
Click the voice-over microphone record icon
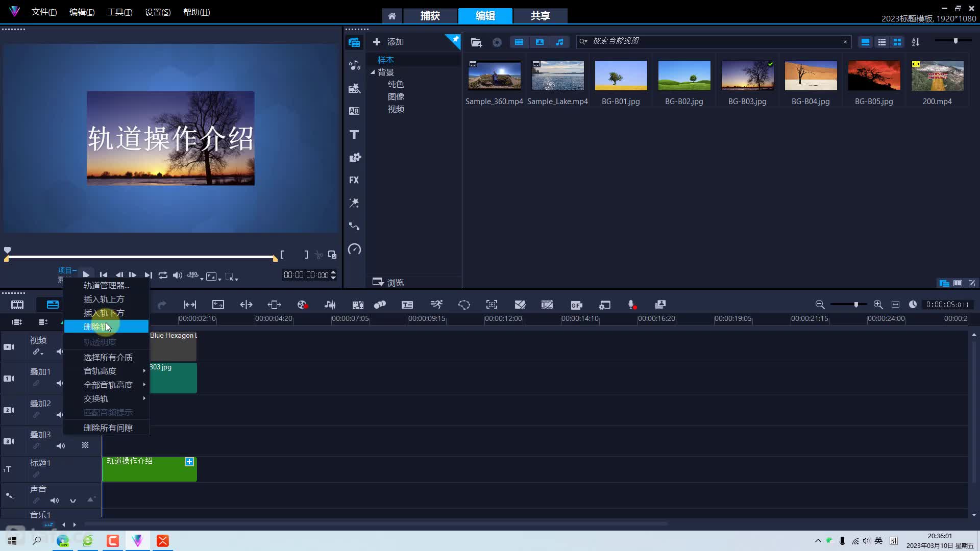(x=632, y=305)
